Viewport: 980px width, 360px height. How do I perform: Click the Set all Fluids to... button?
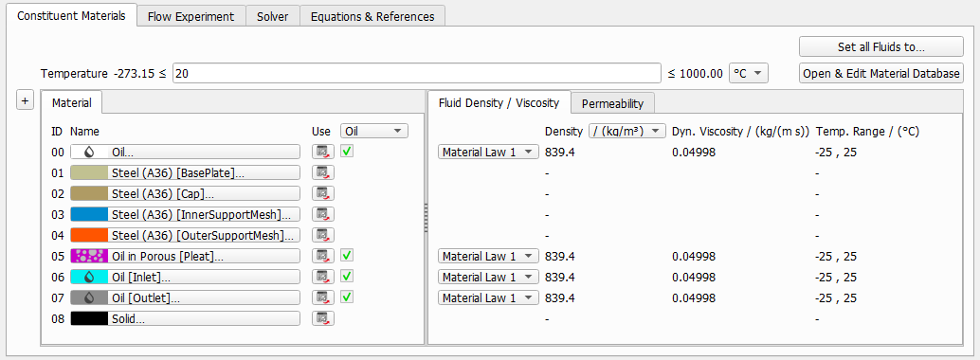[881, 46]
